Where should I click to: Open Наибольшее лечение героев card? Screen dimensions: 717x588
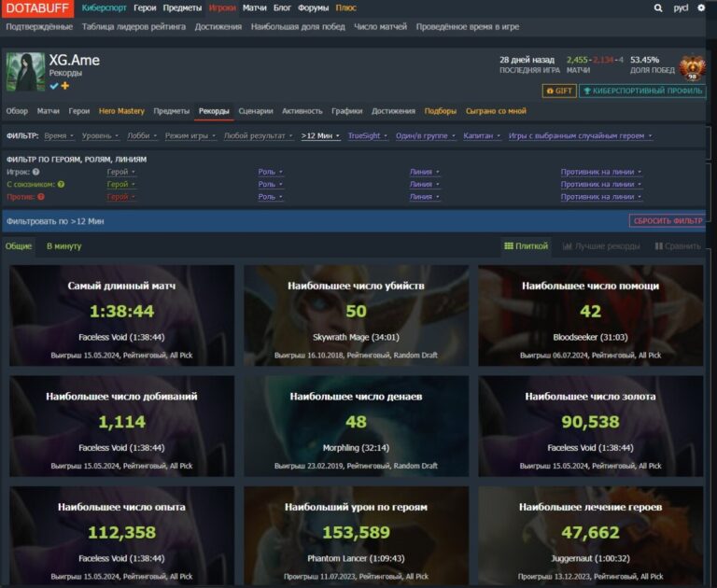[x=590, y=536]
